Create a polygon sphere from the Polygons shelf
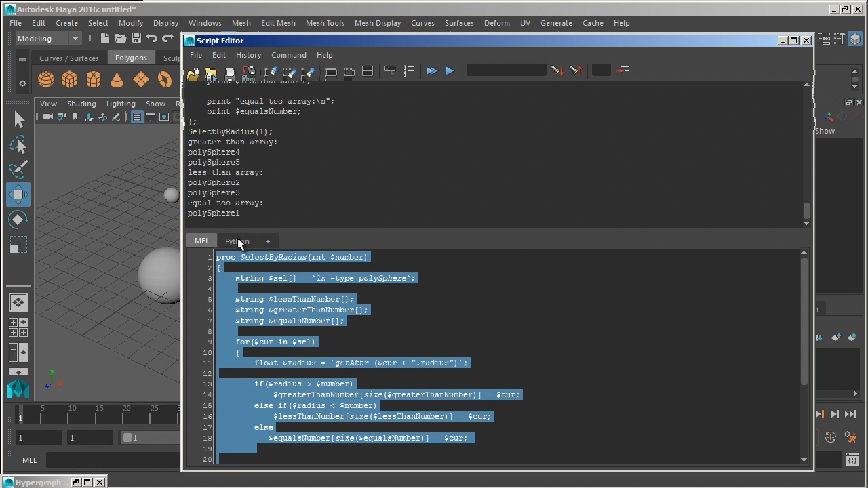The image size is (868, 488). tap(45, 79)
